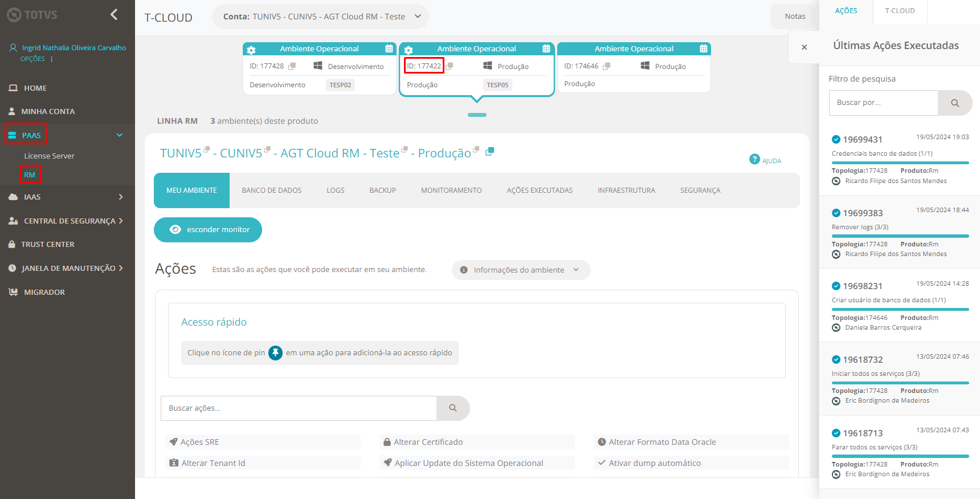
Task: Click calendar icon on environment 177428 card
Action: pos(389,49)
